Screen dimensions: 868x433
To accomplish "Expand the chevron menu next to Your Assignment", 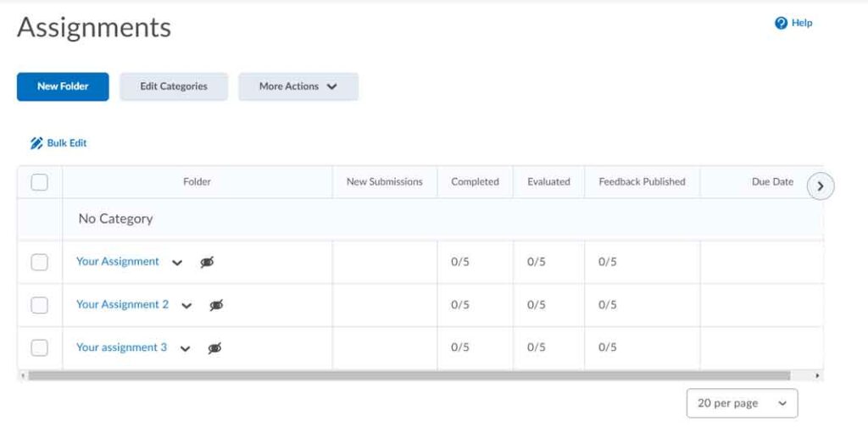I will tap(177, 263).
